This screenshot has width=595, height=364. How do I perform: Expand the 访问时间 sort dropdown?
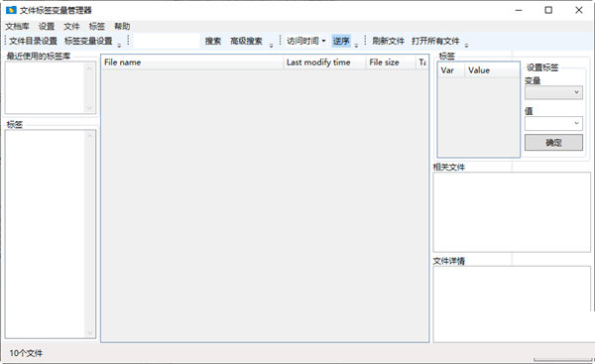point(305,41)
